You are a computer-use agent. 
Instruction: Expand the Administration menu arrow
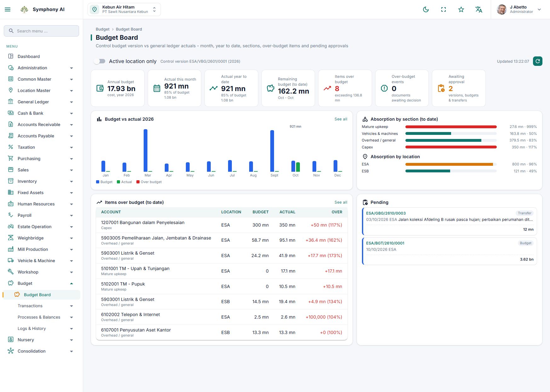(x=72, y=68)
